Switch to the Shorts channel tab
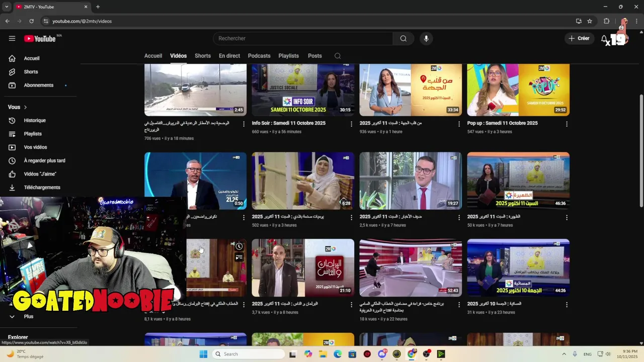644x362 pixels. tap(203, 56)
